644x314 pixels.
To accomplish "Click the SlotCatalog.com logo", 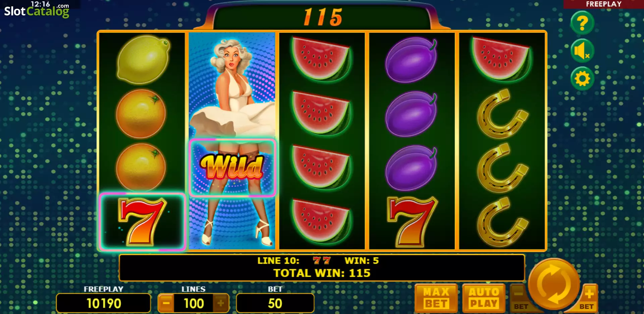I will [x=37, y=10].
